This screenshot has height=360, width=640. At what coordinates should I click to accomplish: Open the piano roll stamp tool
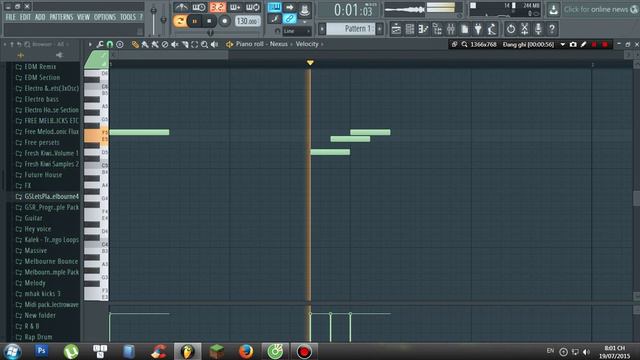[120, 44]
